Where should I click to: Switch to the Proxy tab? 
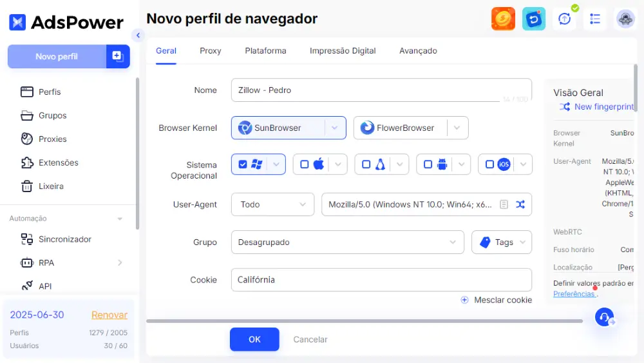point(211,50)
